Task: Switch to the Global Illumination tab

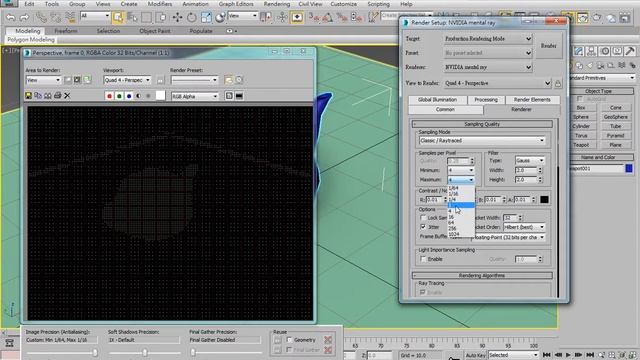Action: (x=437, y=100)
